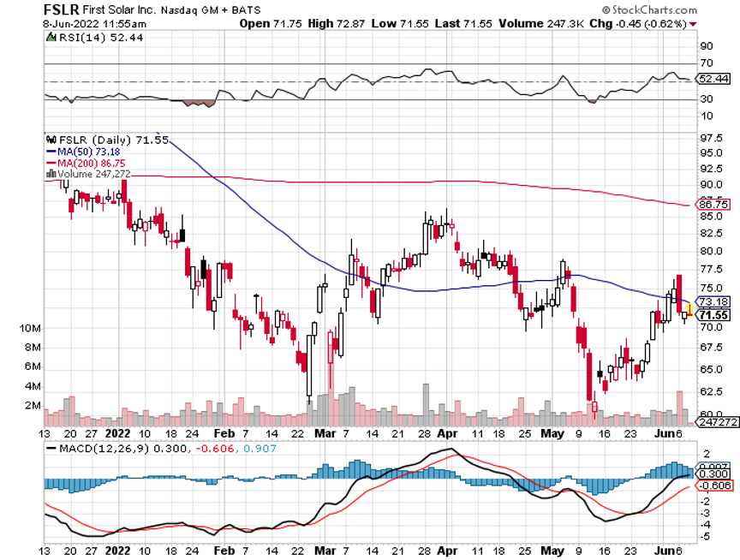Click Mar on the price chart date axis
The width and height of the screenshot is (740, 560).
(x=325, y=433)
